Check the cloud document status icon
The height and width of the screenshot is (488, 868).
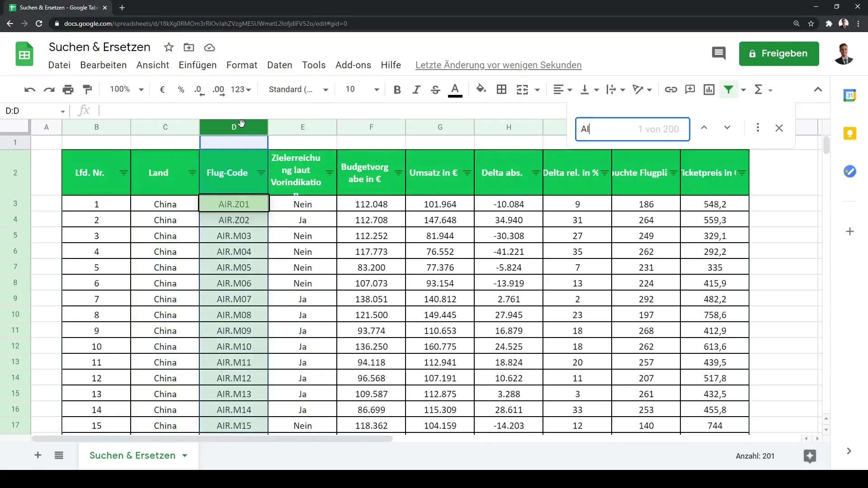pos(209,47)
